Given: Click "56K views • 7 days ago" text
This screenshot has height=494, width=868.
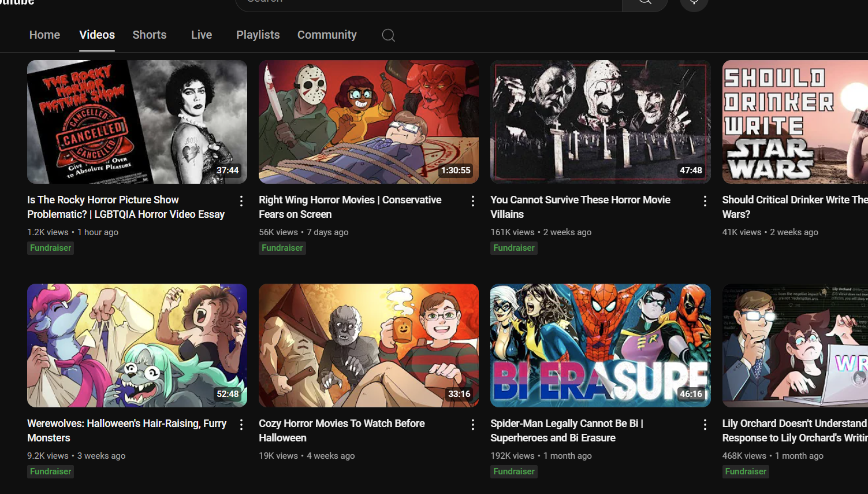Looking at the screenshot, I should pyautogui.click(x=304, y=232).
